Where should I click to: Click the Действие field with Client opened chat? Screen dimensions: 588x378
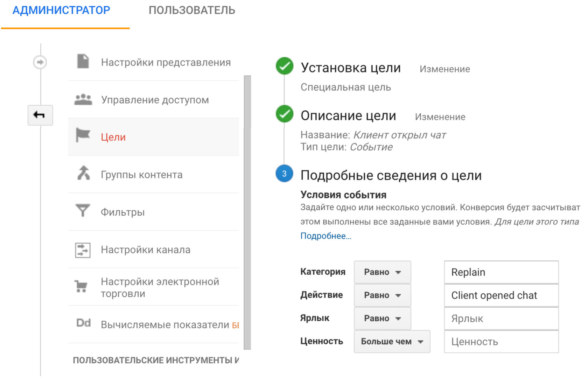point(501,295)
